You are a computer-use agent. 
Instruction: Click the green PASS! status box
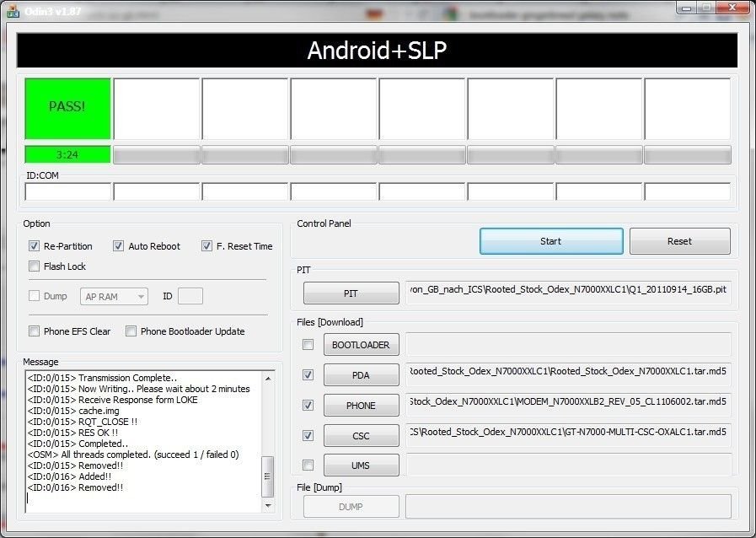pyautogui.click(x=67, y=109)
